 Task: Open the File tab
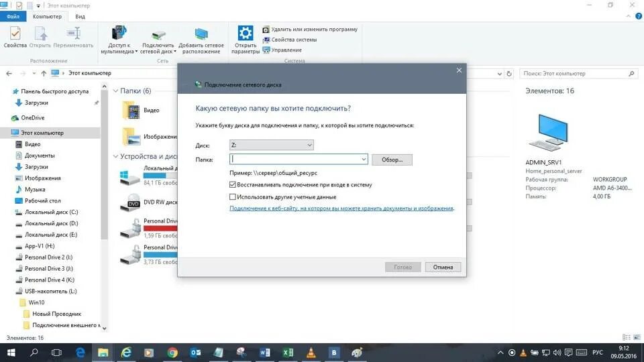[x=13, y=16]
